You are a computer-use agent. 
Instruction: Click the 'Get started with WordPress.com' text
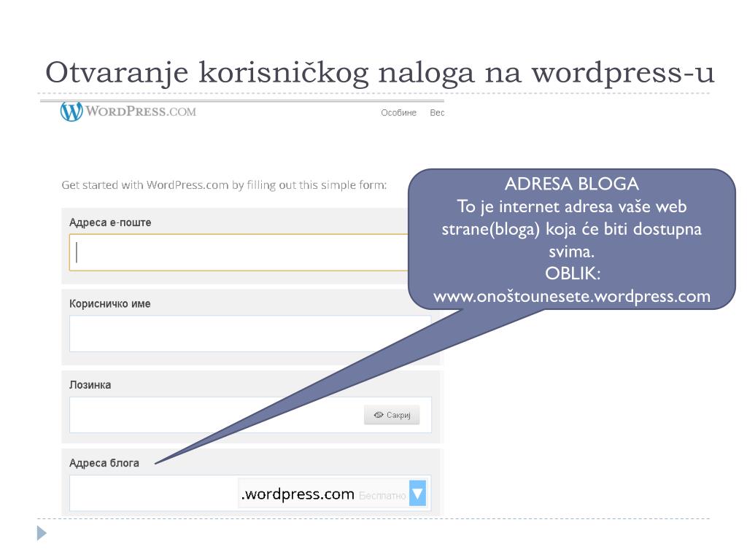click(x=224, y=185)
